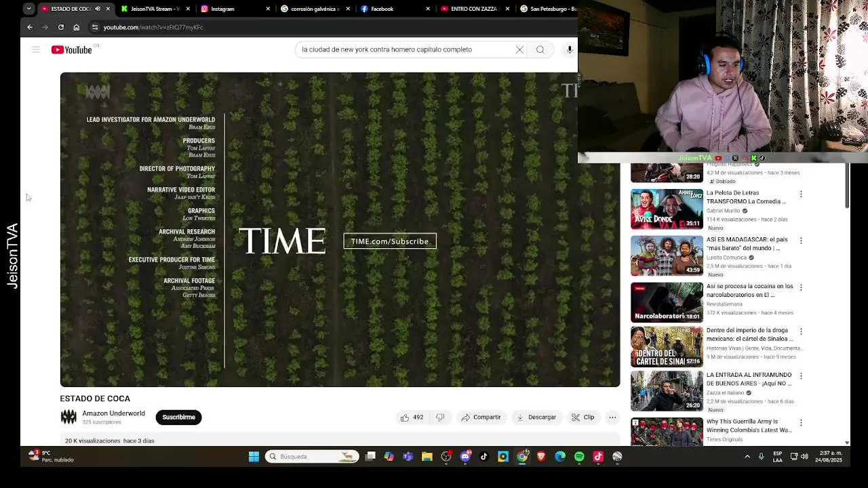The width and height of the screenshot is (868, 488).
Task: Open the Amazon Underworld channel avatar
Action: [x=68, y=418]
